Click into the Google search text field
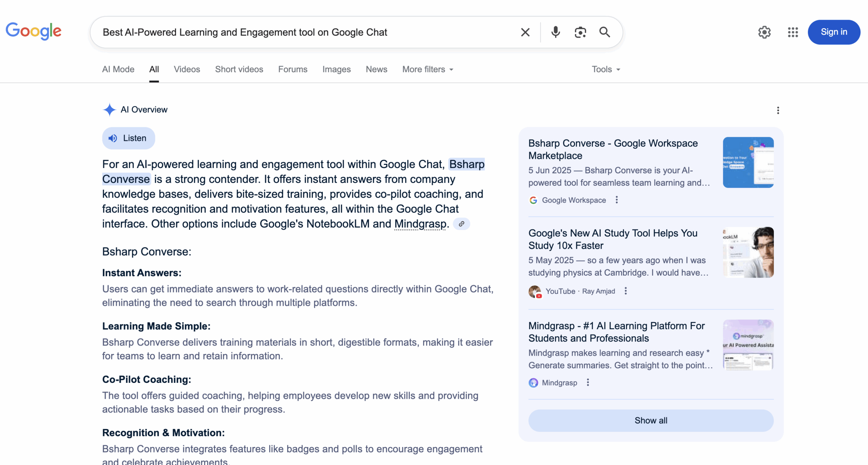 point(305,32)
